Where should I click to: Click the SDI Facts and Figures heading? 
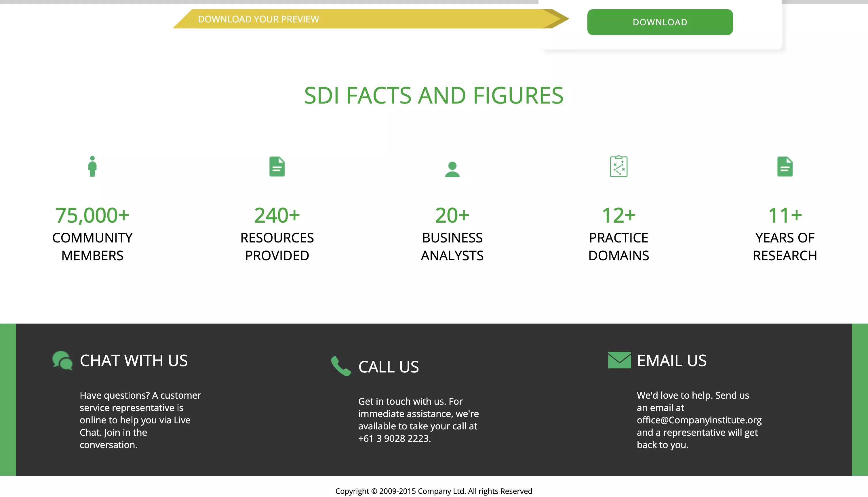tap(434, 95)
